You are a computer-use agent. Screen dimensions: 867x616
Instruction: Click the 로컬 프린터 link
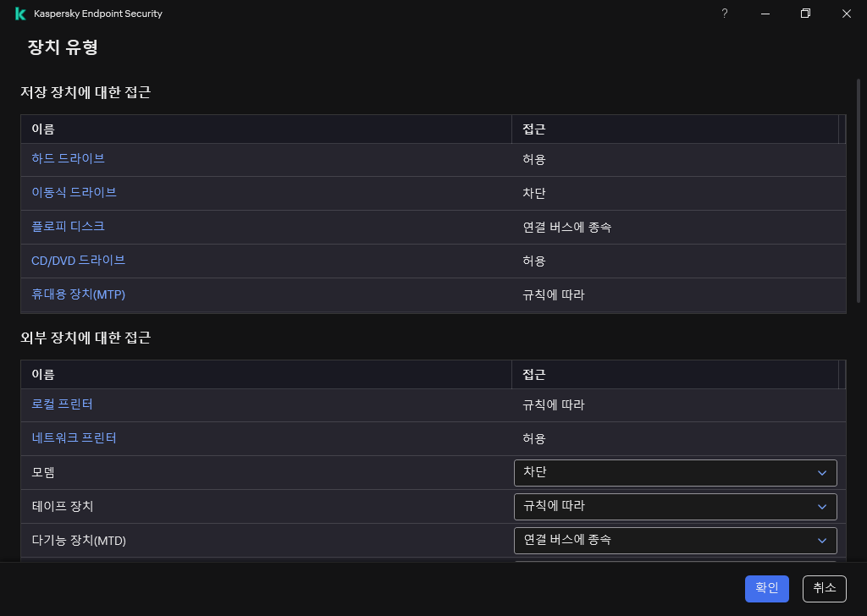pos(61,404)
